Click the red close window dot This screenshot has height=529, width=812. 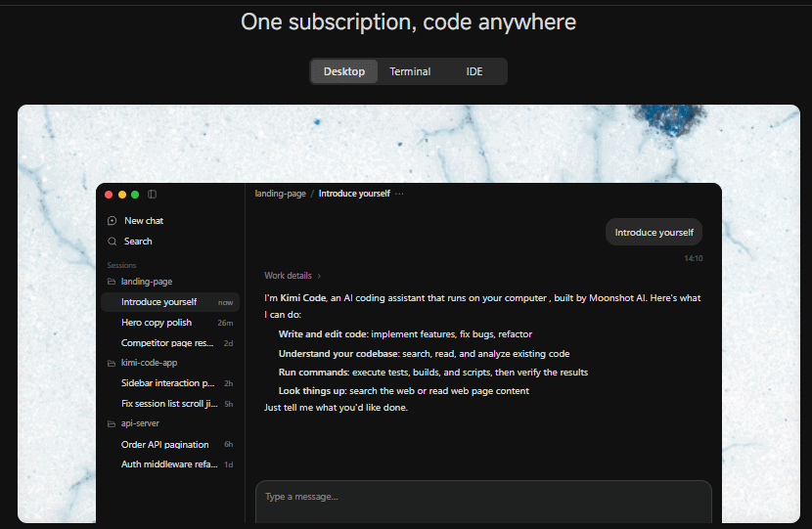[109, 195]
